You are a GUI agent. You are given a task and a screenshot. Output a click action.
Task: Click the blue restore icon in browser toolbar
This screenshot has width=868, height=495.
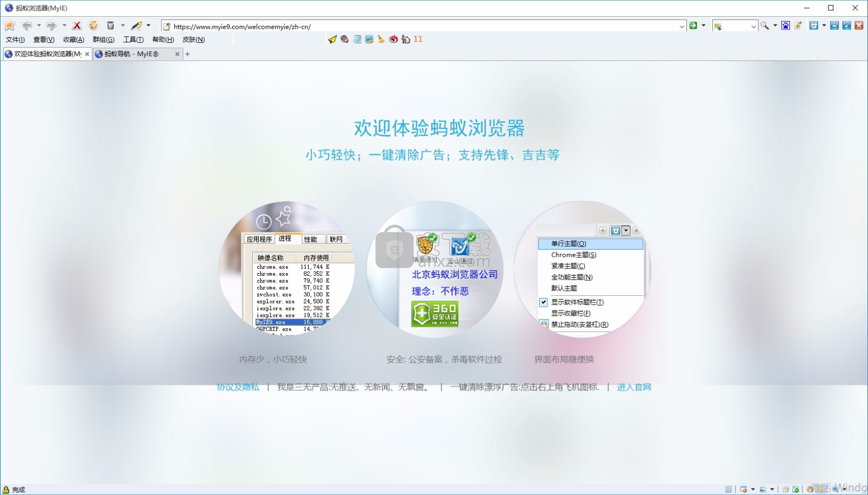coord(846,26)
